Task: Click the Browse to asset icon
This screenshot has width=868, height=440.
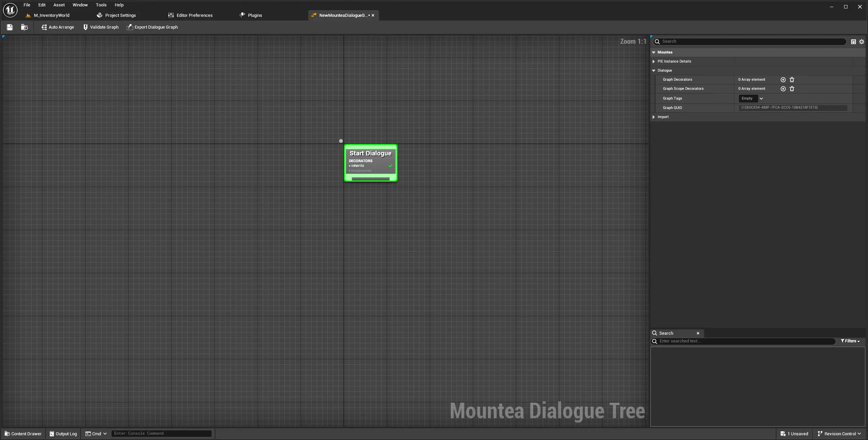Action: coord(24,27)
